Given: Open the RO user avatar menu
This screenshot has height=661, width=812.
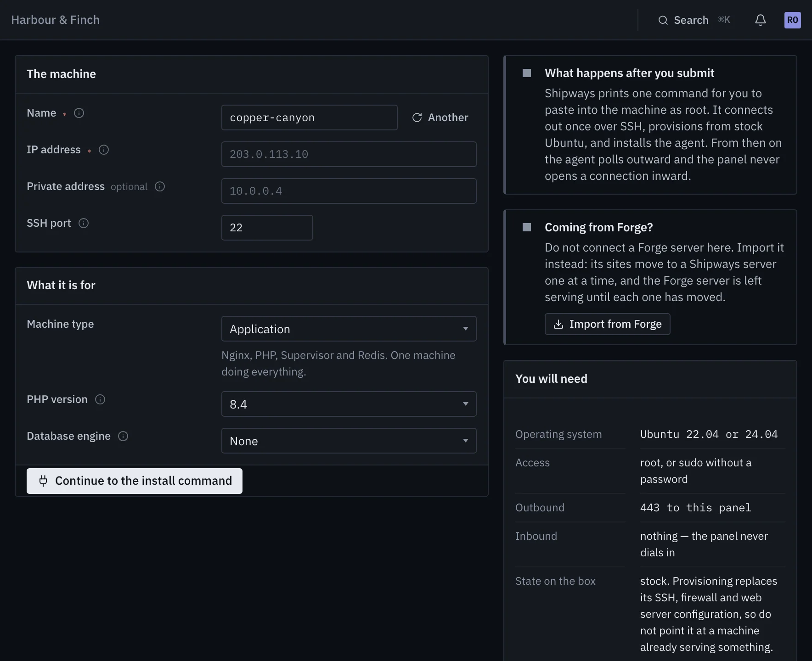Looking at the screenshot, I should (792, 20).
